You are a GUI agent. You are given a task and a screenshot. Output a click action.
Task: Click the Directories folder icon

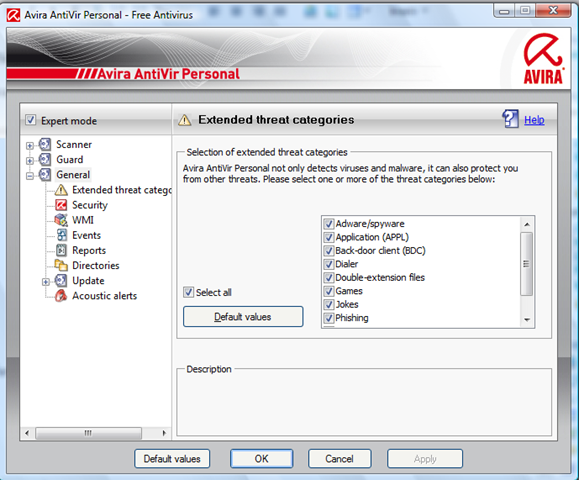(x=61, y=265)
